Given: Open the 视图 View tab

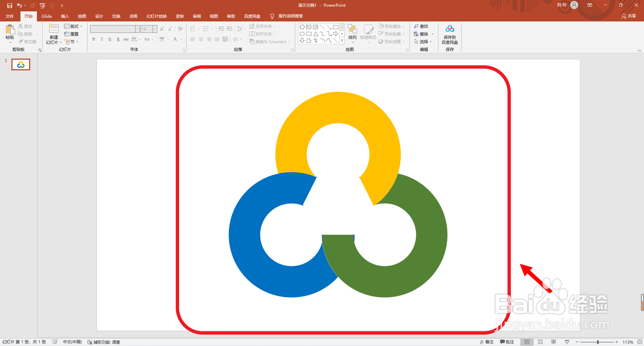Looking at the screenshot, I should (x=214, y=16).
